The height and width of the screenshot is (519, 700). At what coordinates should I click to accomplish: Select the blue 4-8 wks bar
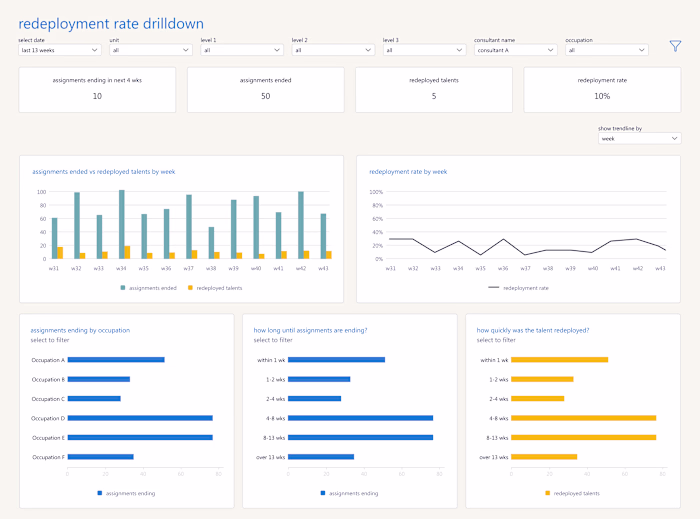tap(361, 418)
